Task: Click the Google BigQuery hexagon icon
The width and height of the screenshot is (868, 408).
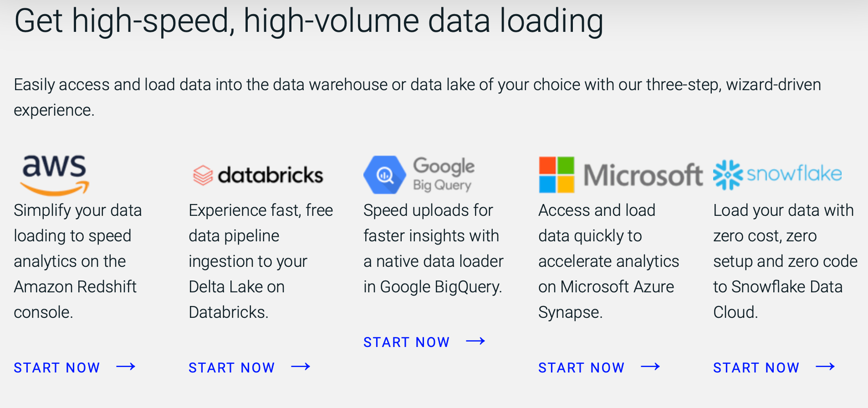Action: 385,175
